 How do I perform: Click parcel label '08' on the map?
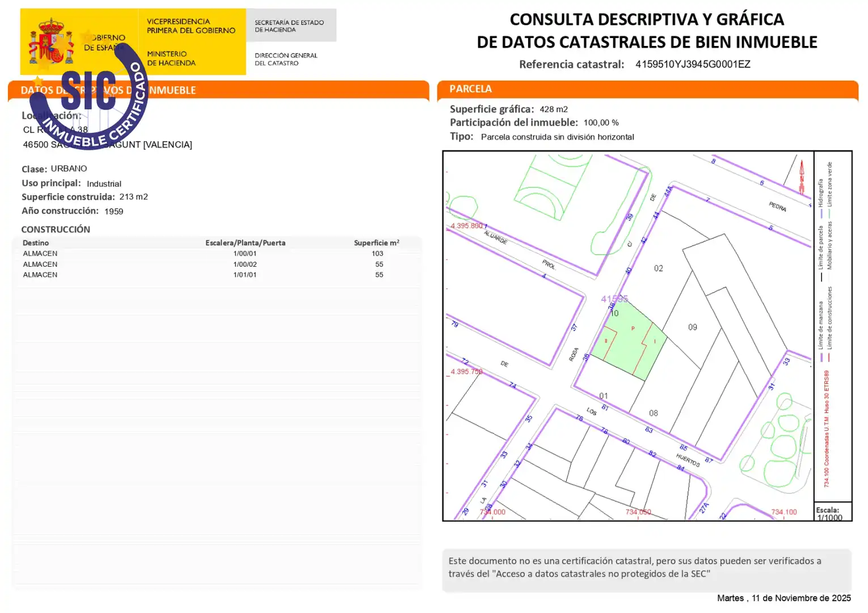click(x=654, y=413)
